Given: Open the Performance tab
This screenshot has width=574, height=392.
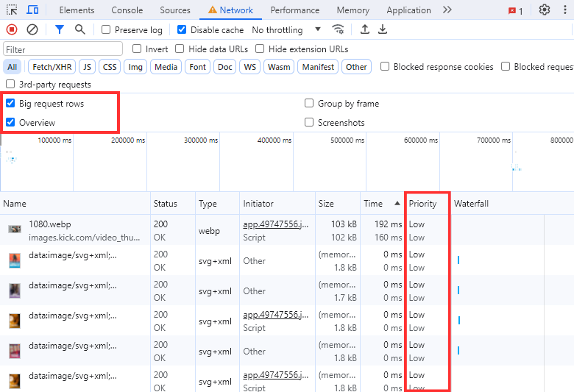Looking at the screenshot, I should pos(294,10).
